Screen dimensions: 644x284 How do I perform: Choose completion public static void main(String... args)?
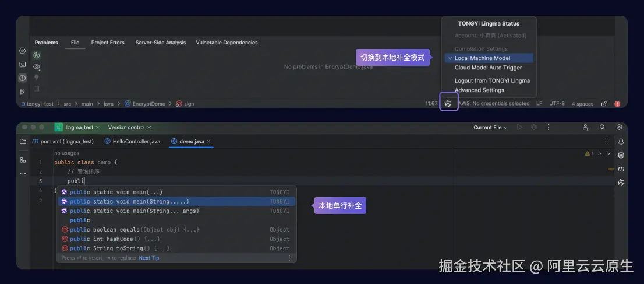pos(176,211)
